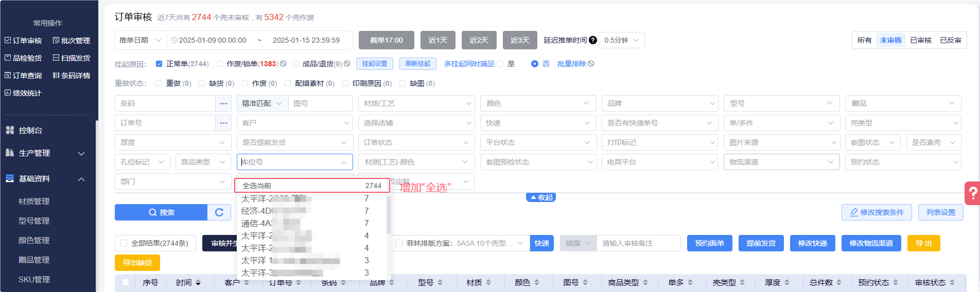980x292 pixels.
Task: Open 扫描发货 shortcut in sidebar
Action: click(71, 58)
